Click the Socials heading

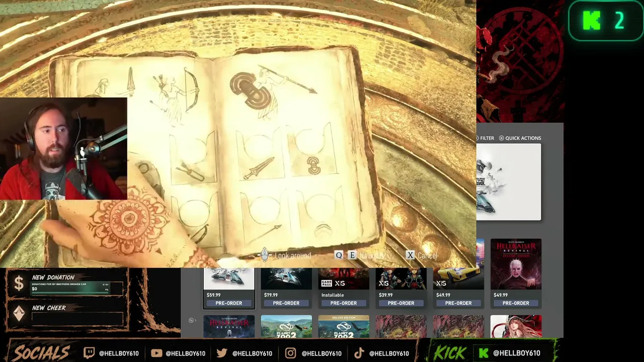point(41,352)
